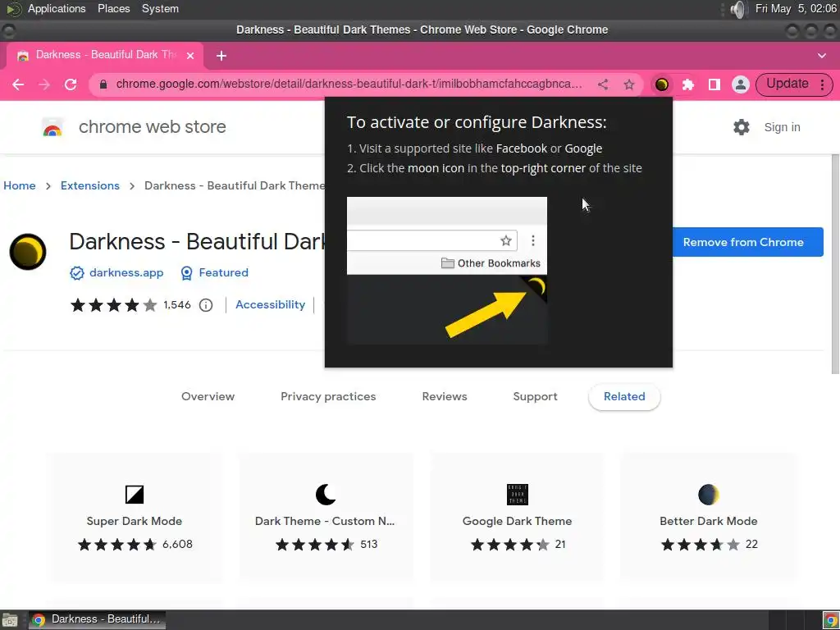
Task: Click the Update button in Chrome toolbar
Action: pyautogui.click(x=787, y=84)
